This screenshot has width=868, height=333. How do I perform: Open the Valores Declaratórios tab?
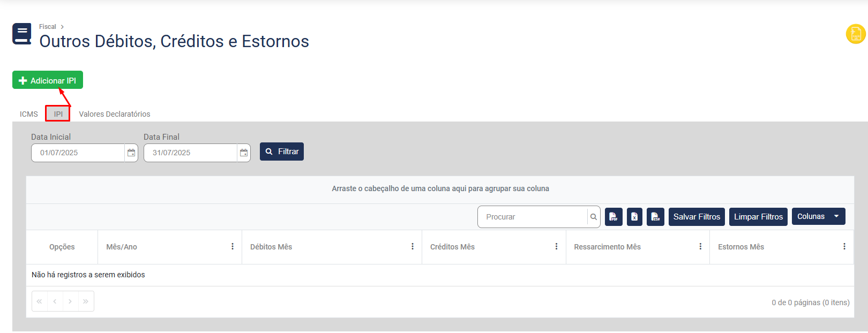click(x=115, y=114)
